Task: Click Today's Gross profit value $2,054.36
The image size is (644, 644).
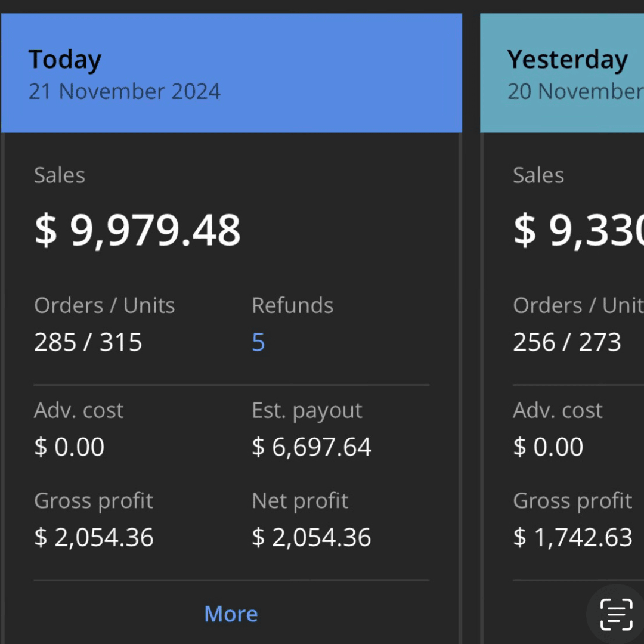Action: click(94, 537)
